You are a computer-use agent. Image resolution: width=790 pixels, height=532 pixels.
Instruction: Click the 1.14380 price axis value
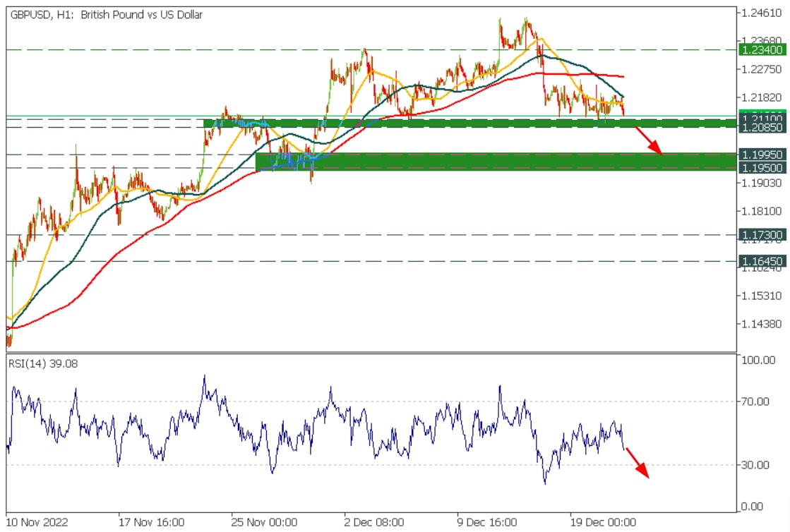[761, 324]
